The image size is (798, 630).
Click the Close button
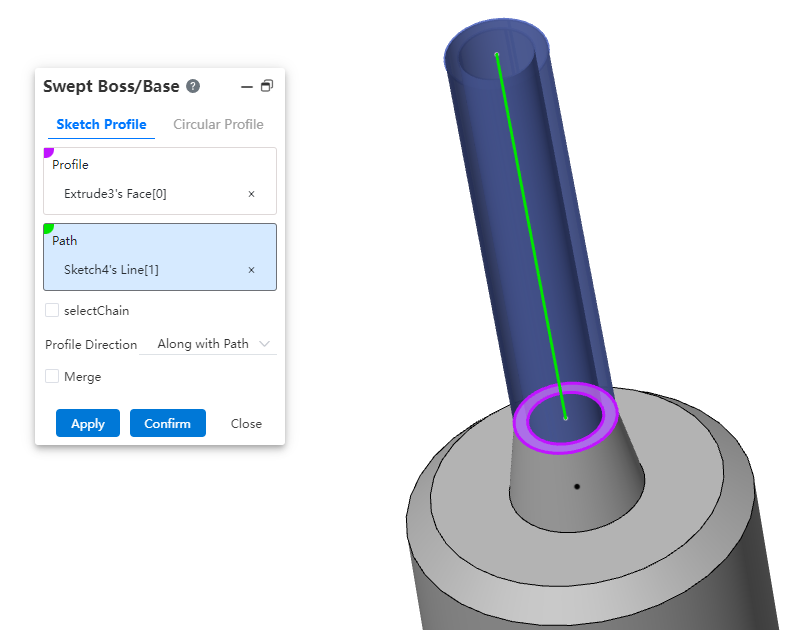tap(246, 423)
